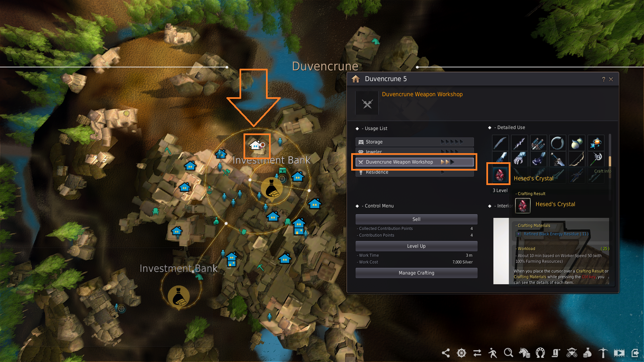Screen dimensions: 644x362
Task: Select the ring-shaped item in Detailed Use
Action: 557,143
